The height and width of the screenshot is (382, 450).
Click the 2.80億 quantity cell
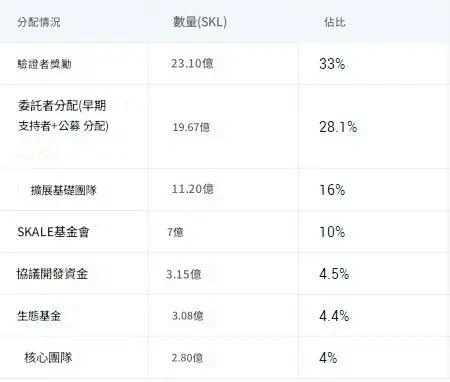187,358
